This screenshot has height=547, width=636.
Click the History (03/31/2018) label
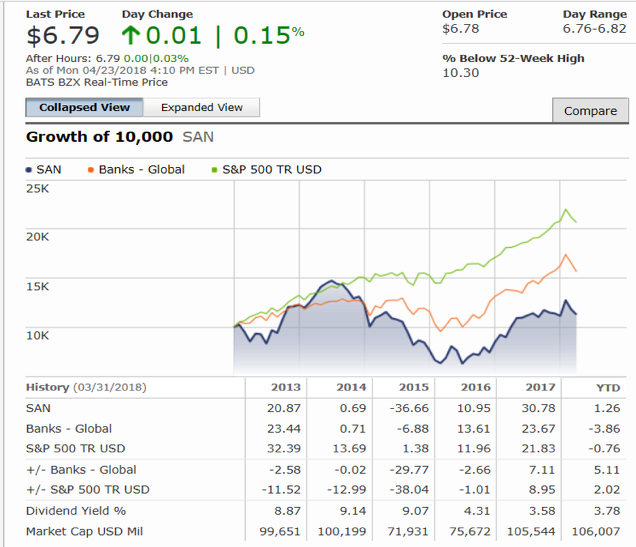[86, 387]
